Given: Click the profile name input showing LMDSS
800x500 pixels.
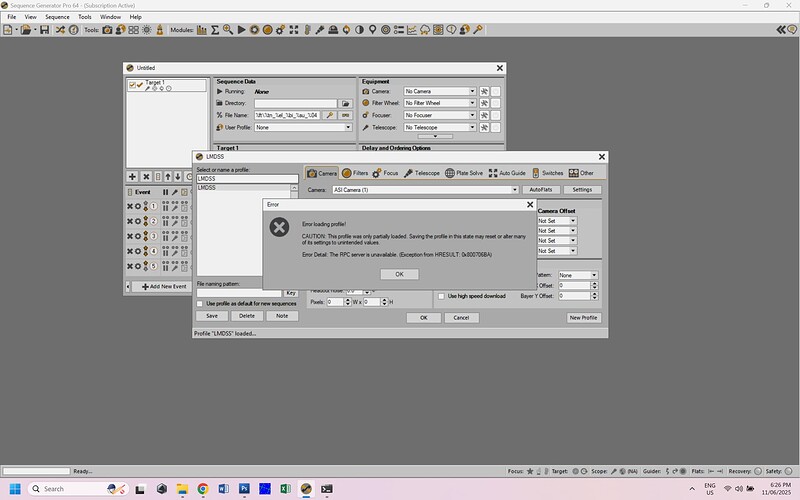Looking at the screenshot, I should pyautogui.click(x=247, y=179).
